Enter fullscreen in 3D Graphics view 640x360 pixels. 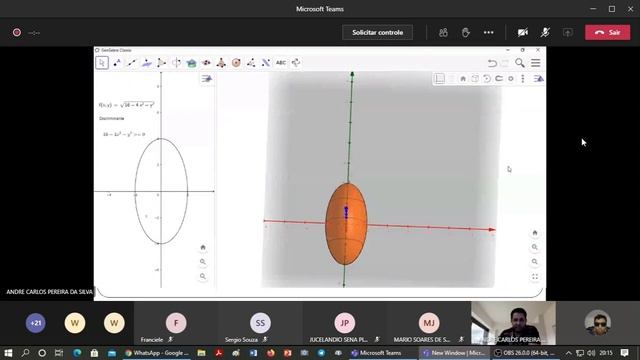click(x=535, y=276)
